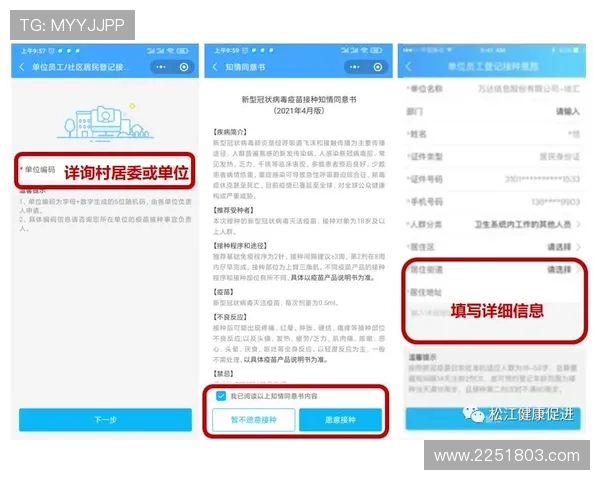Tap 单位编码 label on left phone
Viewport: 600px width, 480px height.
pos(40,169)
